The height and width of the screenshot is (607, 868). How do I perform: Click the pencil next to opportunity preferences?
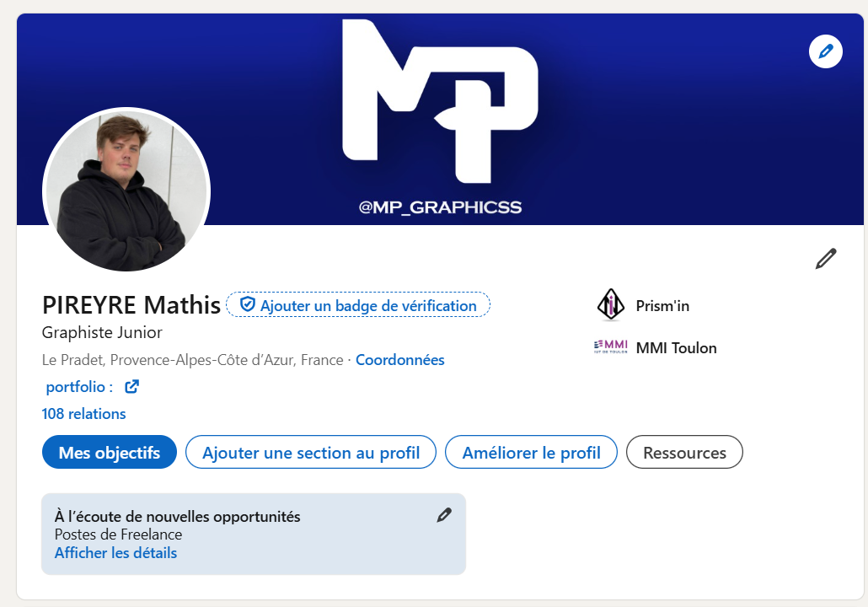(x=444, y=514)
